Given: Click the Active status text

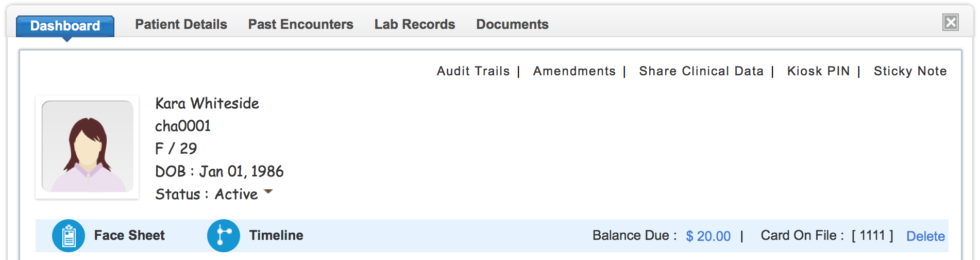Looking at the screenshot, I should [236, 194].
